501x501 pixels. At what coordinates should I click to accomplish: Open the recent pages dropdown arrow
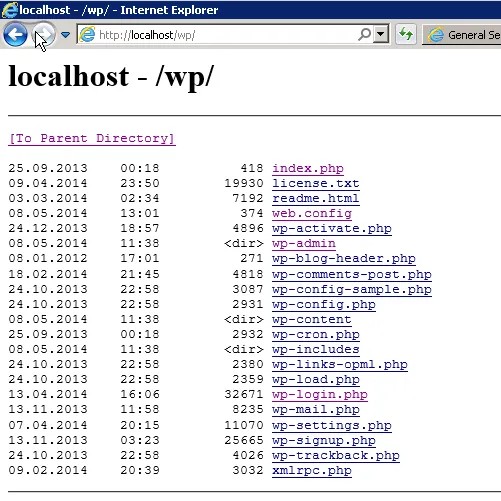pos(65,34)
